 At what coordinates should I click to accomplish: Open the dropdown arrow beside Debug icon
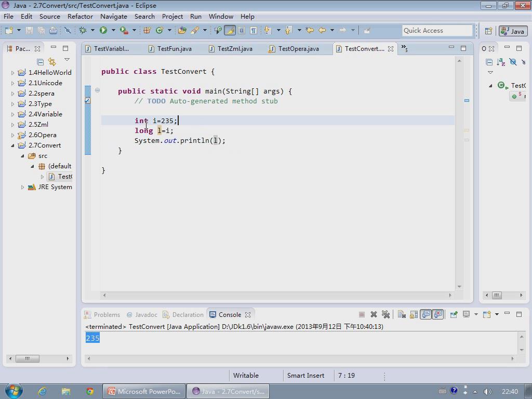(x=92, y=31)
